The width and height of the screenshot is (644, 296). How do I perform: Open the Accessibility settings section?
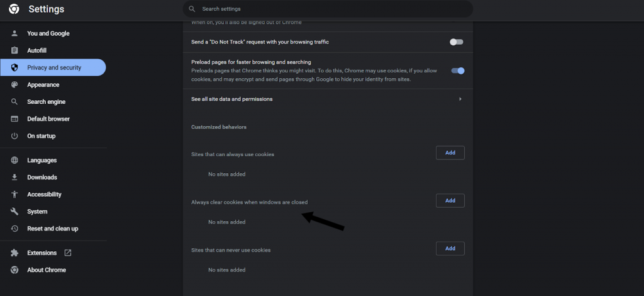(44, 195)
